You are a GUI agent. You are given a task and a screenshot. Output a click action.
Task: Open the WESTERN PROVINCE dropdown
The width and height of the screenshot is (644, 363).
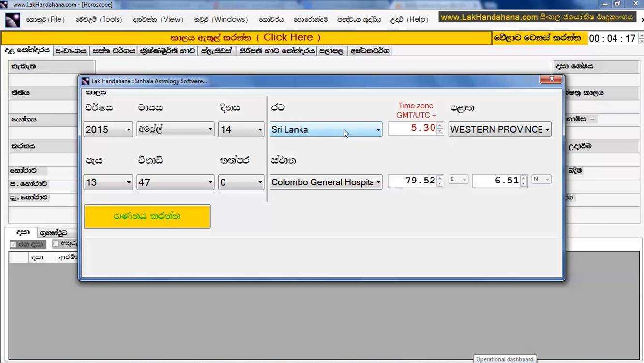tap(547, 130)
